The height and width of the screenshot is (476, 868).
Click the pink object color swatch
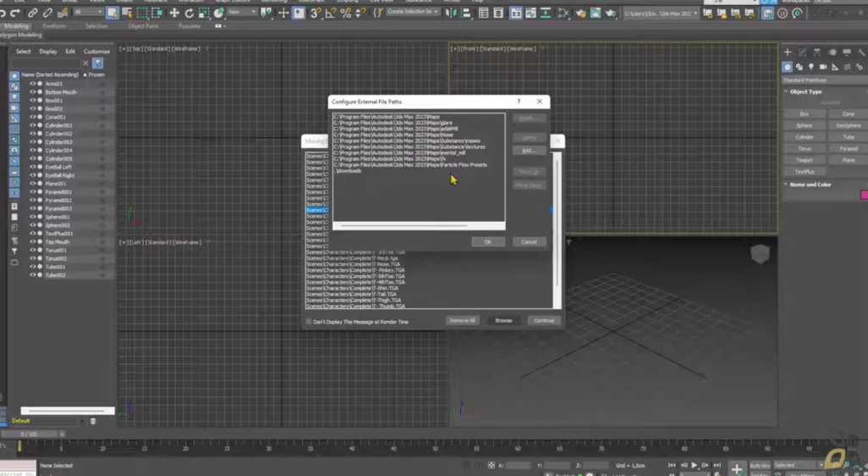864,195
